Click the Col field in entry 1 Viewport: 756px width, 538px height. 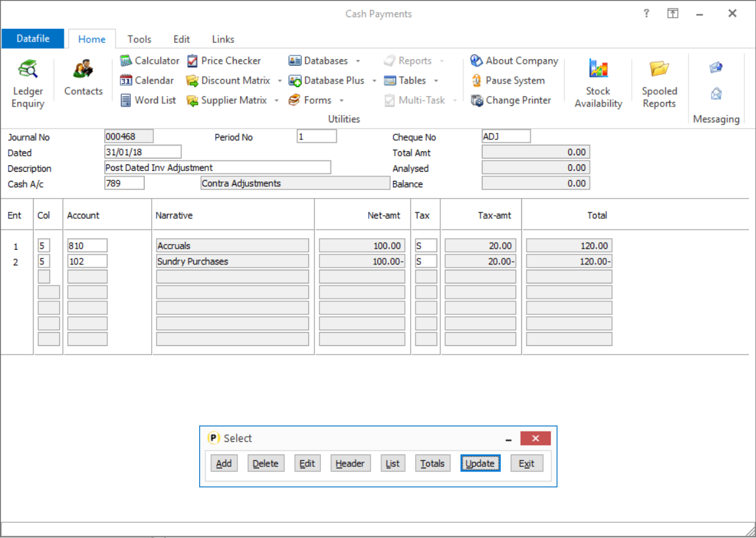point(44,245)
